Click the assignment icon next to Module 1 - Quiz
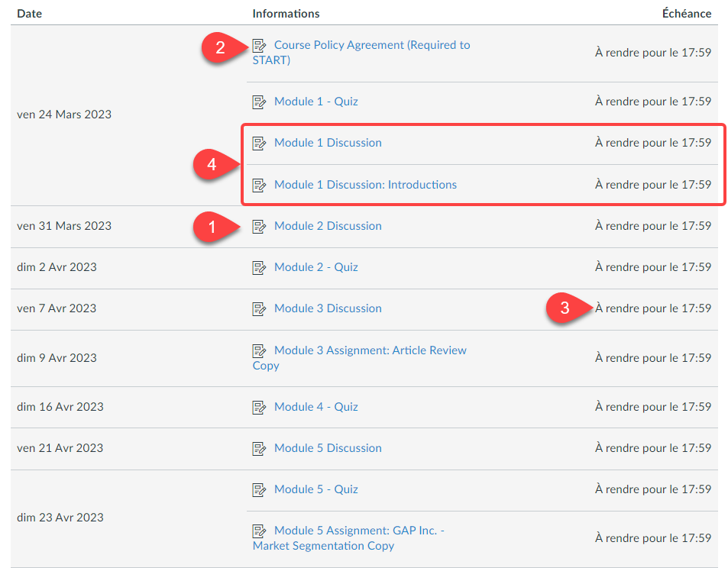This screenshot has width=728, height=568. point(259,102)
